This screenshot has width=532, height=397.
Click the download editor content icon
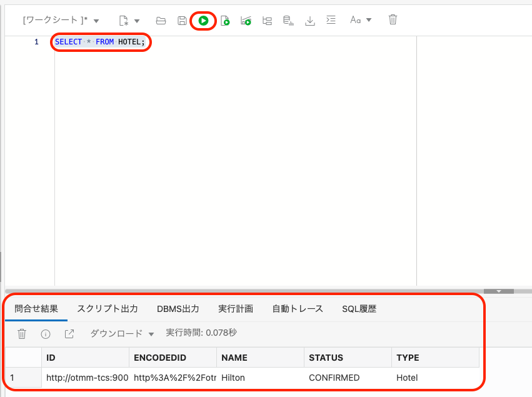tap(309, 21)
